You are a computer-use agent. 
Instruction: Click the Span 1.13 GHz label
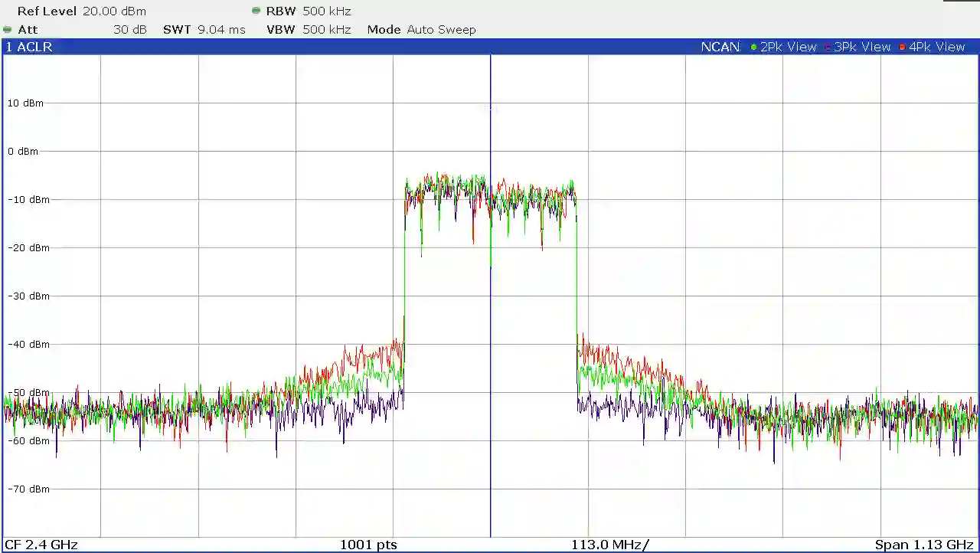923,545
